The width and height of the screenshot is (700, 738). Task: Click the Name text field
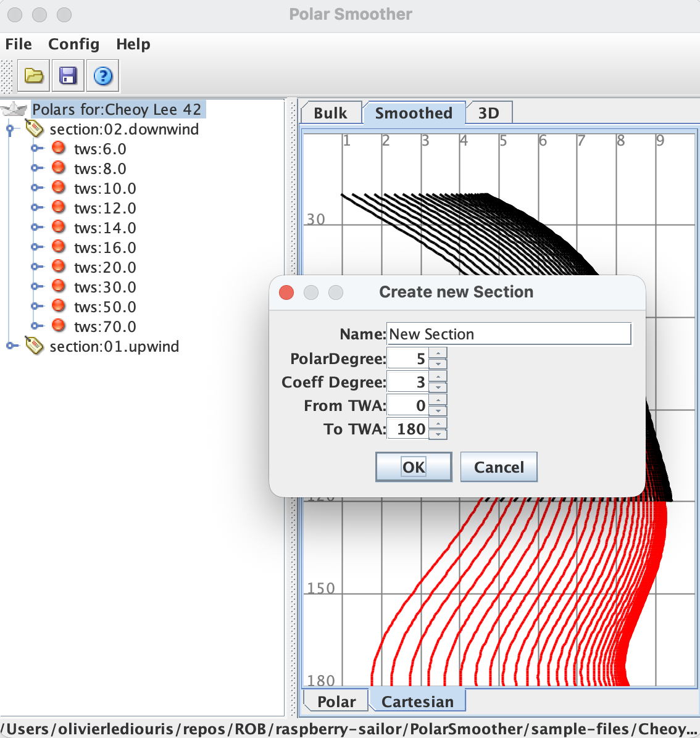[509, 334]
